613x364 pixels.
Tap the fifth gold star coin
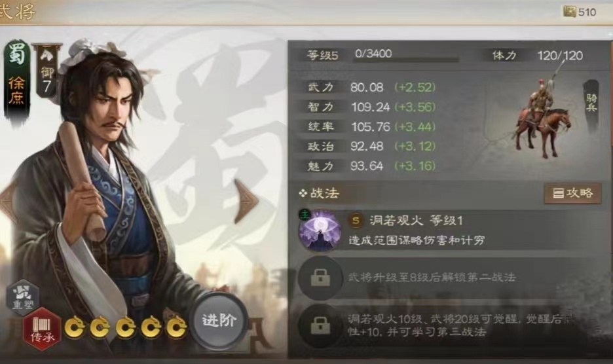[x=176, y=327]
